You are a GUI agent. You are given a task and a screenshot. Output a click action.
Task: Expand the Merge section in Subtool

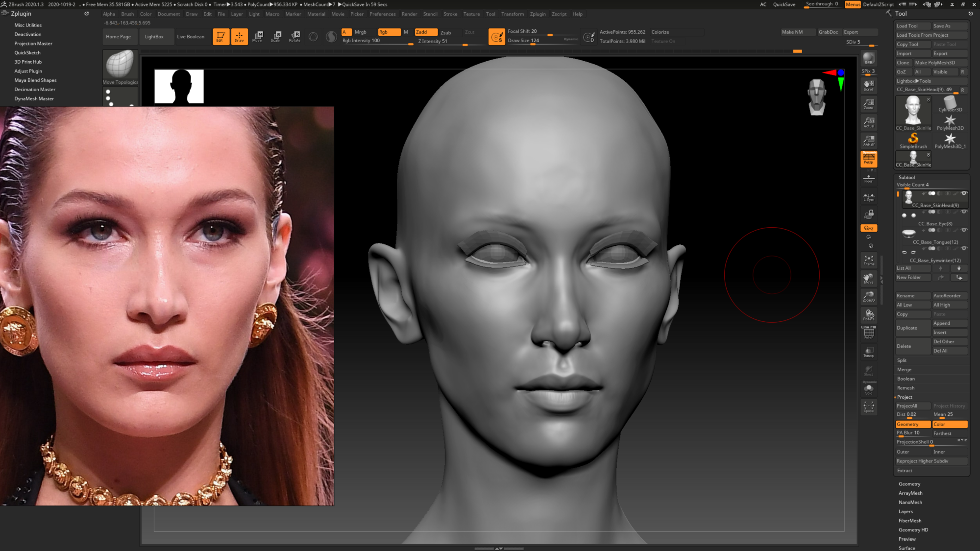(x=904, y=370)
